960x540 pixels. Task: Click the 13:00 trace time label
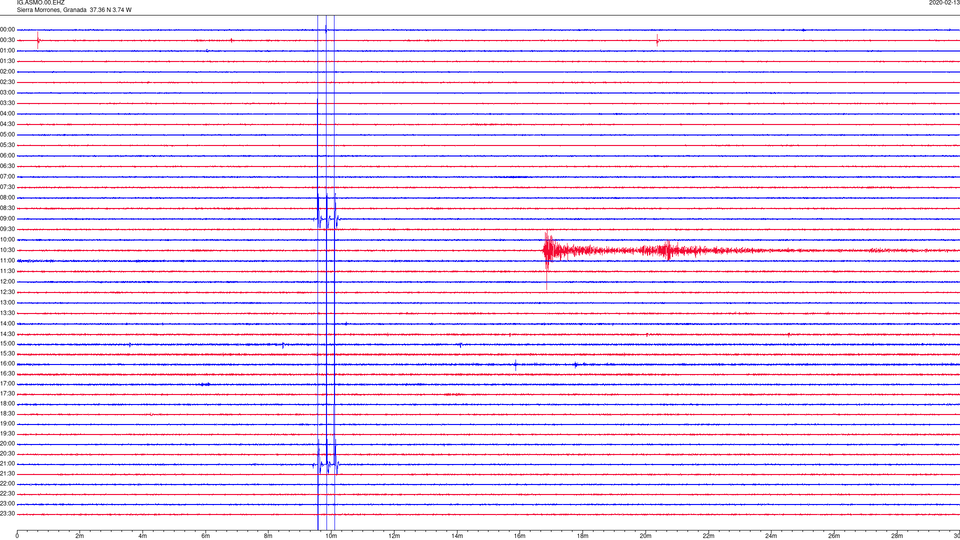click(8, 302)
